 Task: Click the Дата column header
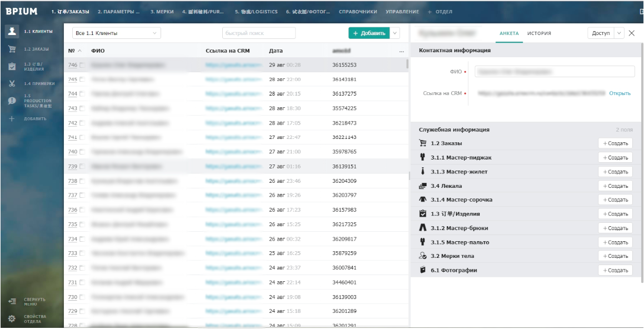[276, 51]
